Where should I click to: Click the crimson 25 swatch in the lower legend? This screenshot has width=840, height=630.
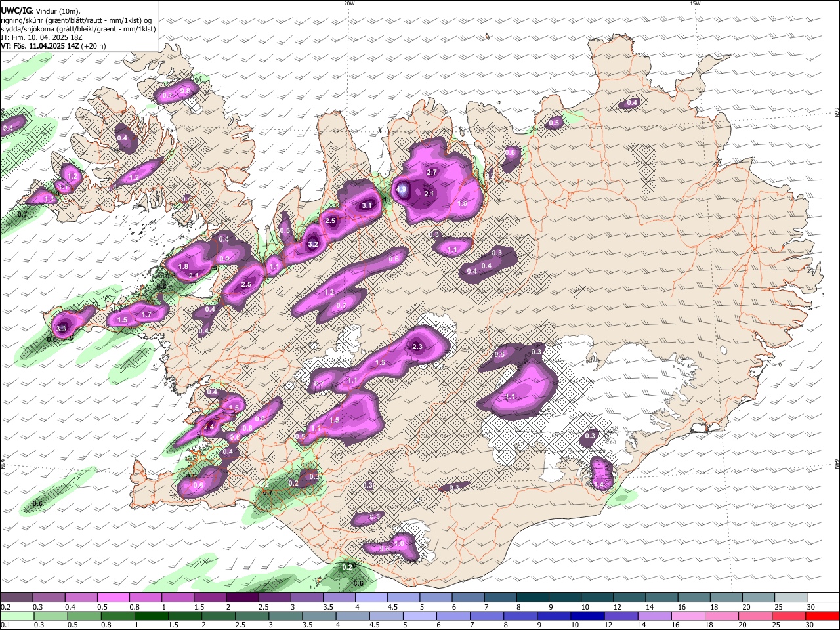[x=788, y=616]
